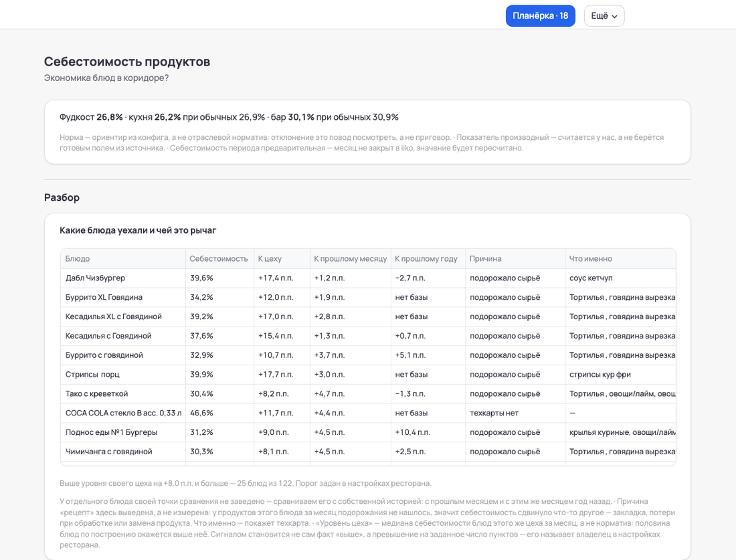This screenshot has width=736, height=560.
Task: Click the Стрипсы порц dish name
Action: point(92,375)
